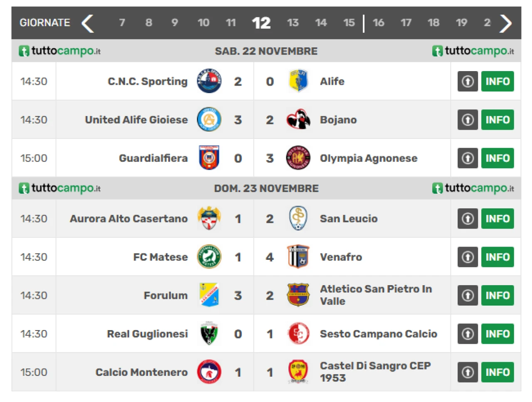Click the C.N.C. Sporting team crest
The image size is (532, 402).
point(209,81)
